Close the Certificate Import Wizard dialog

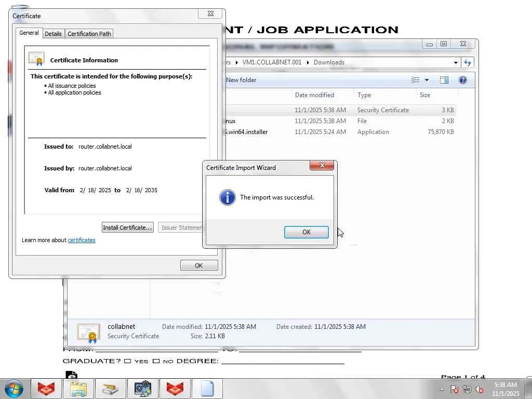pos(322,165)
